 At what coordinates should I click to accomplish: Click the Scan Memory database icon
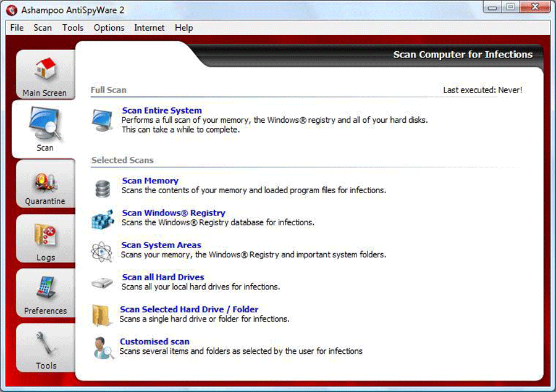tap(103, 188)
